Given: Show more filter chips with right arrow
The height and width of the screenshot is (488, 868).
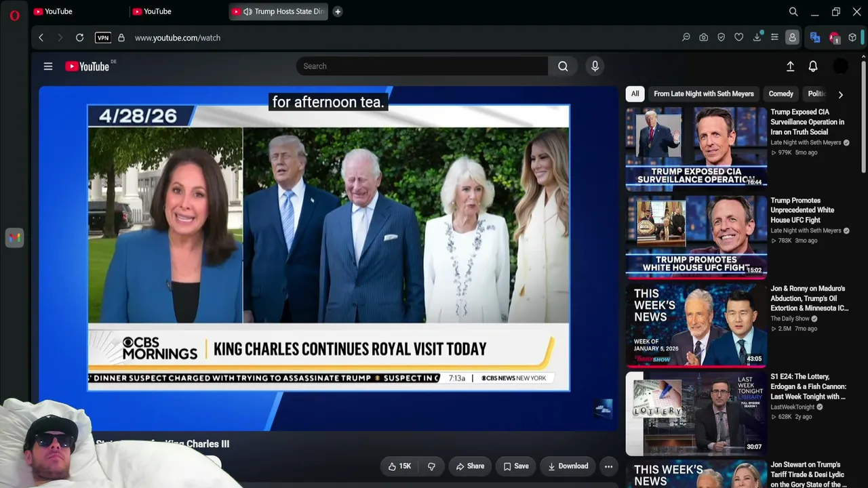Looking at the screenshot, I should point(841,95).
